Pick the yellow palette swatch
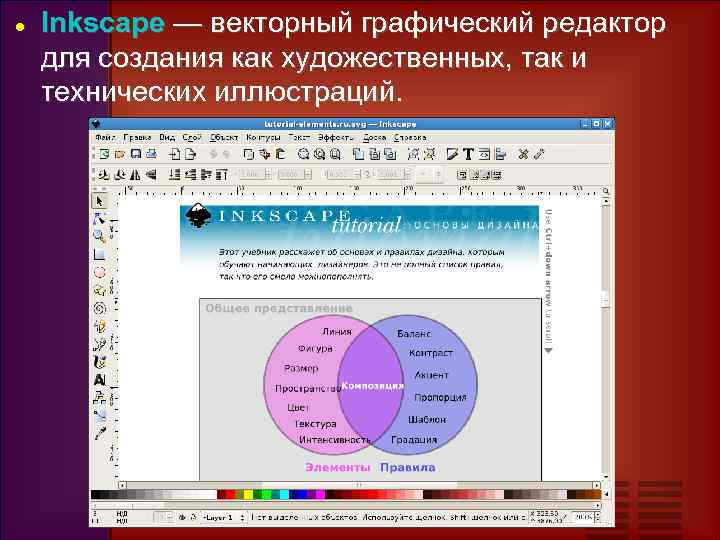This screenshot has width=720, height=540. [248, 495]
